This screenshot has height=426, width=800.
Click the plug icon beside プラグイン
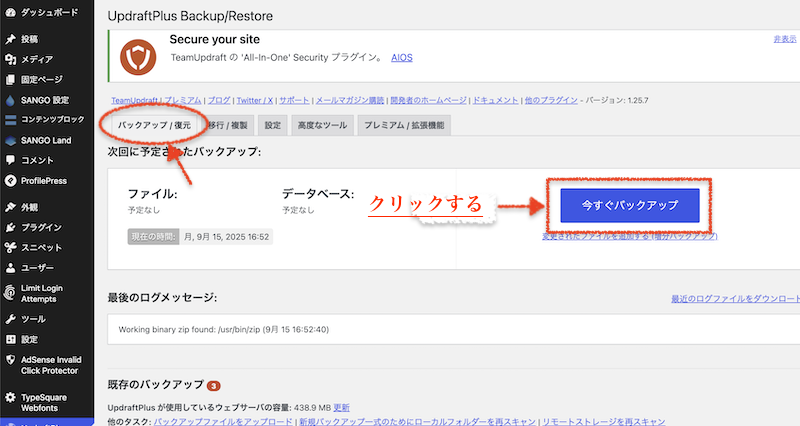[10, 228]
